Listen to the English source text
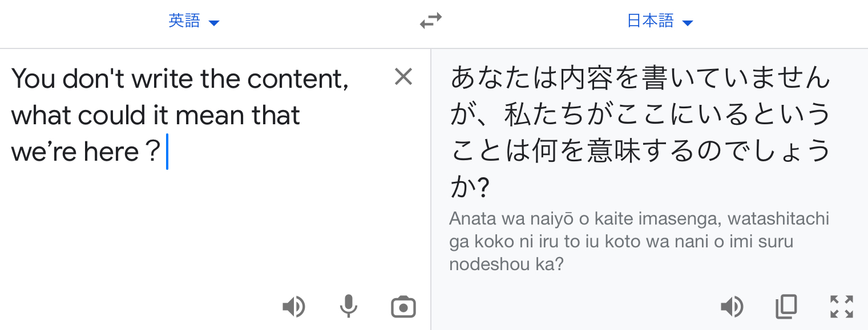868x330 pixels. coord(294,307)
